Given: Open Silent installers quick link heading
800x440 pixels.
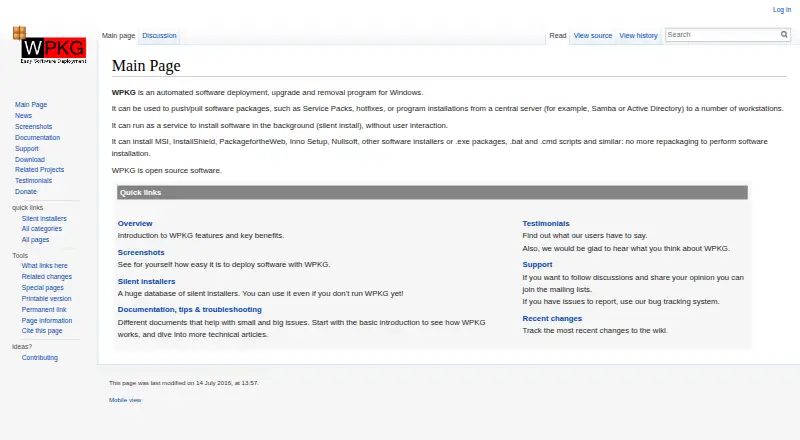Looking at the screenshot, I should [x=146, y=282].
